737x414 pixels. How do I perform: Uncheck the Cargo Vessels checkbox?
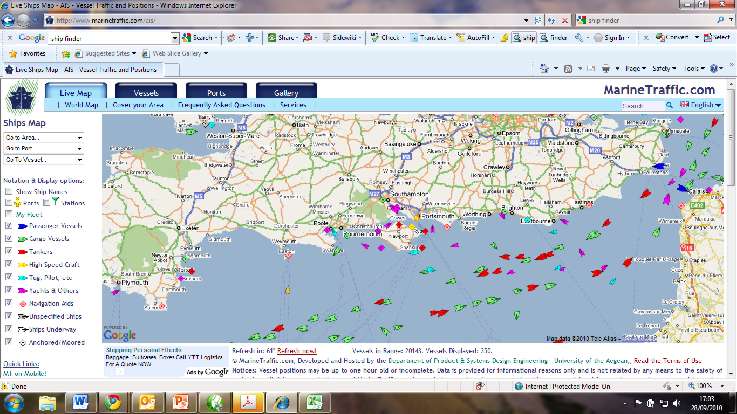(9, 239)
